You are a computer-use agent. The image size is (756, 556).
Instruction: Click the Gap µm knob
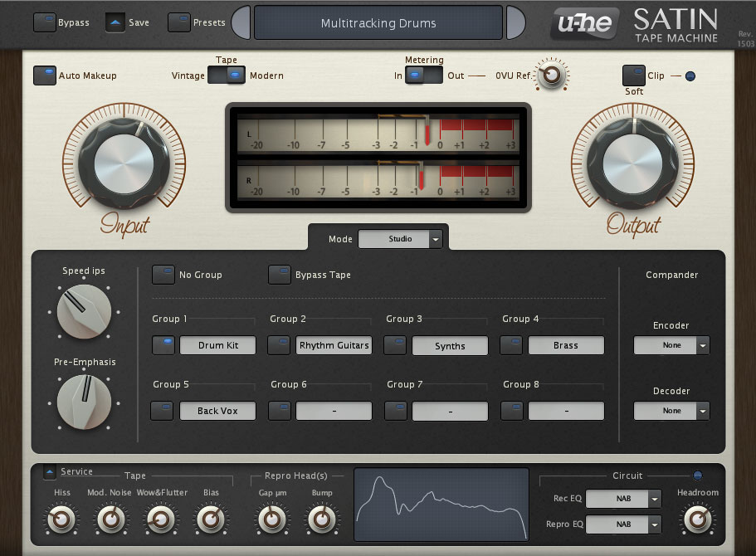coord(272,519)
